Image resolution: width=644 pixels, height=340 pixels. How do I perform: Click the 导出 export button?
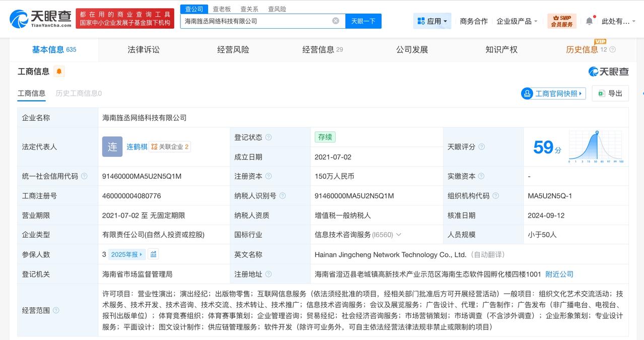coord(610,94)
